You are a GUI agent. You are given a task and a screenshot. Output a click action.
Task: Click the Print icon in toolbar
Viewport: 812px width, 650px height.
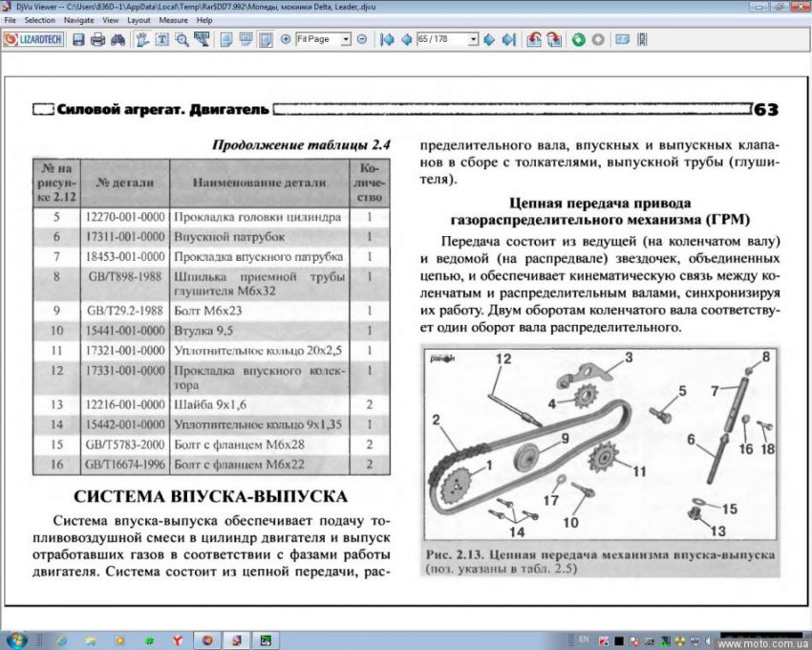coord(97,39)
